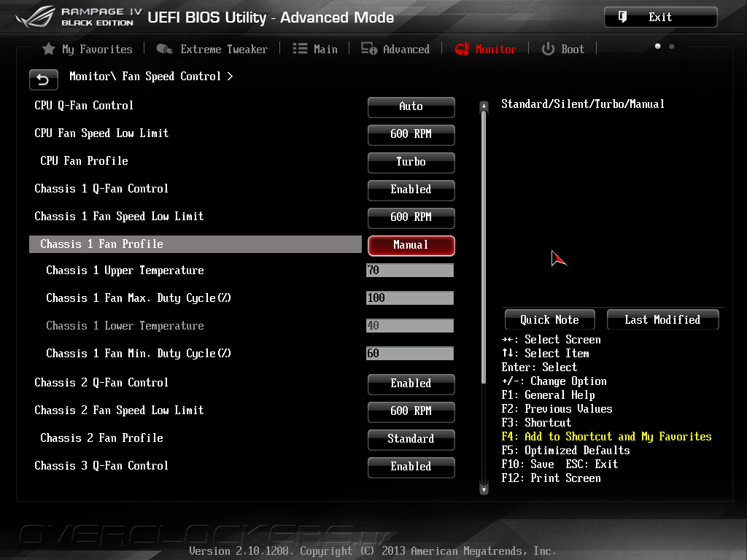Screen dimensions: 747x560
Task: Select the Chassis 1 Fan Profile row
Action: click(x=196, y=244)
